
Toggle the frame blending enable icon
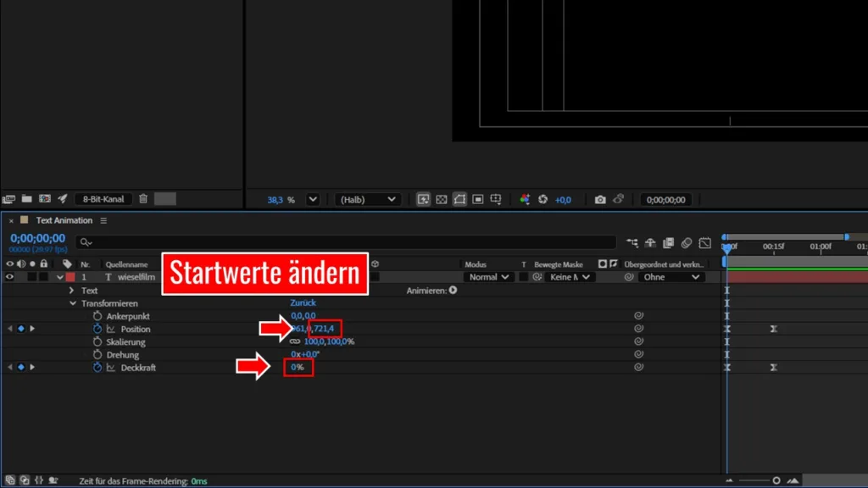(x=669, y=243)
